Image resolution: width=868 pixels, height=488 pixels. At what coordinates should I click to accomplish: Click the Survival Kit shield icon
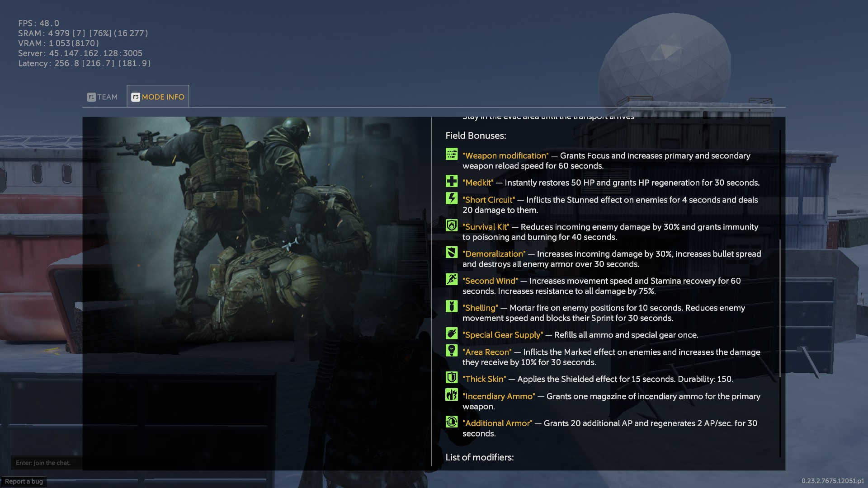tap(451, 225)
